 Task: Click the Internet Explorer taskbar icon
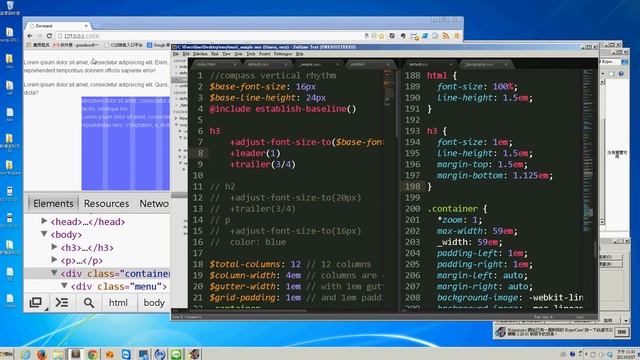tap(25, 354)
